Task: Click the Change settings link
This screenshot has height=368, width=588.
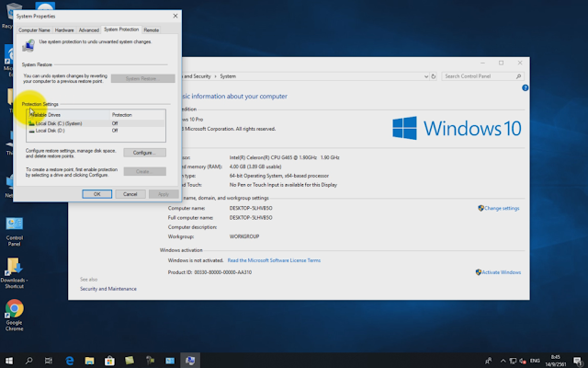Action: coord(502,208)
